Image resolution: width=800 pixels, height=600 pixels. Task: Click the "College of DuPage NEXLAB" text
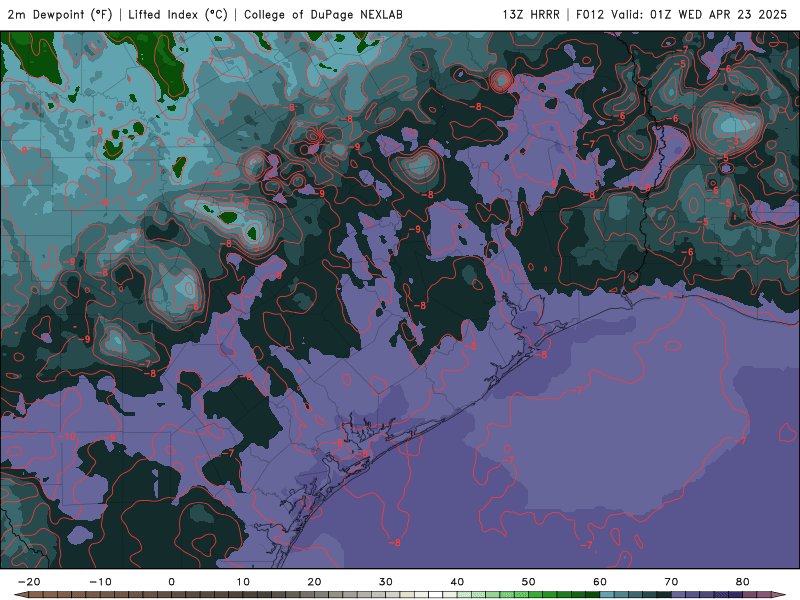323,15
